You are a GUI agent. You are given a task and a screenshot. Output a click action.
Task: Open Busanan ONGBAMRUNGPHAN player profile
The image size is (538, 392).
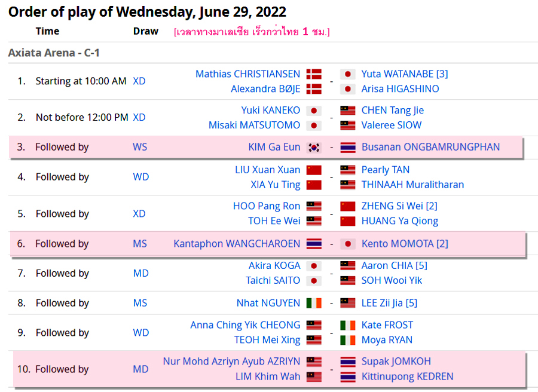click(x=430, y=147)
